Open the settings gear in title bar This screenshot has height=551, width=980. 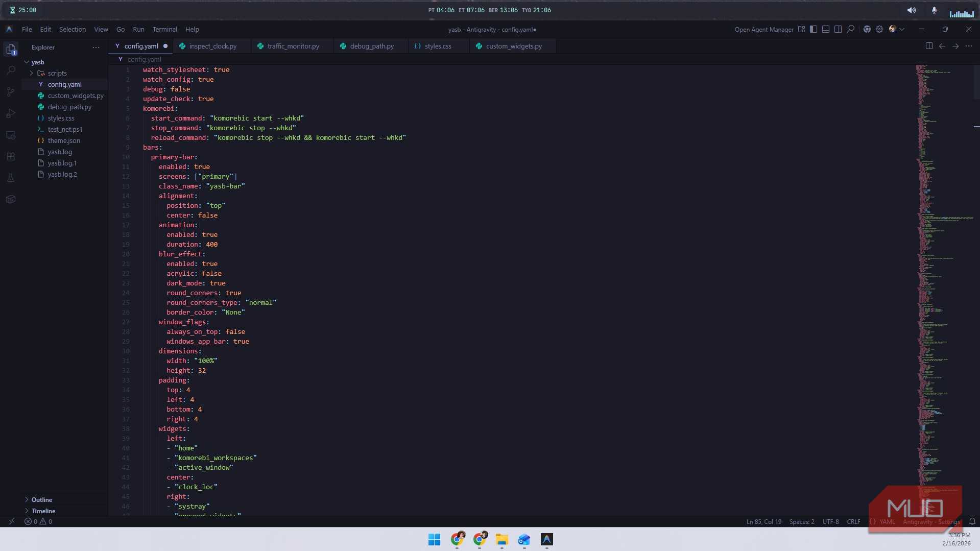[x=879, y=30]
